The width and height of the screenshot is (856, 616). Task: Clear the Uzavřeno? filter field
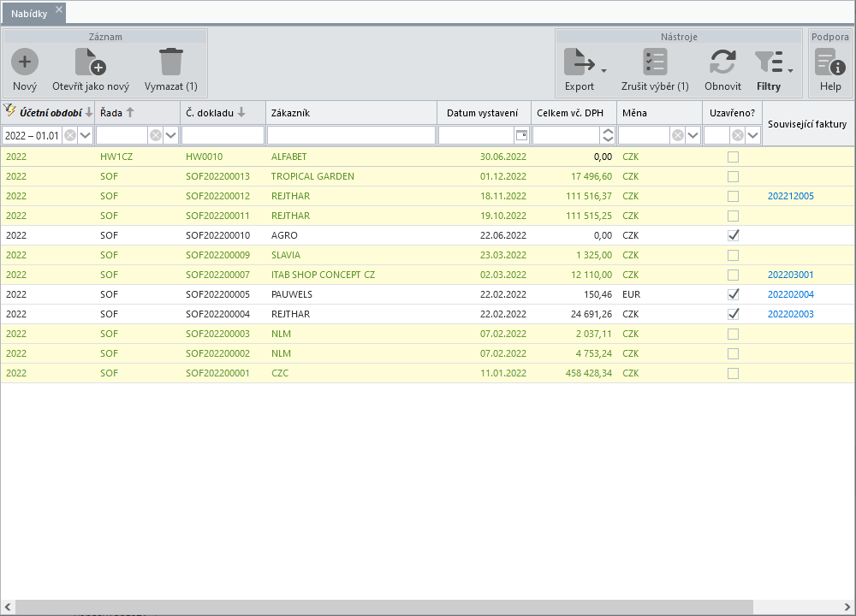[x=738, y=135]
